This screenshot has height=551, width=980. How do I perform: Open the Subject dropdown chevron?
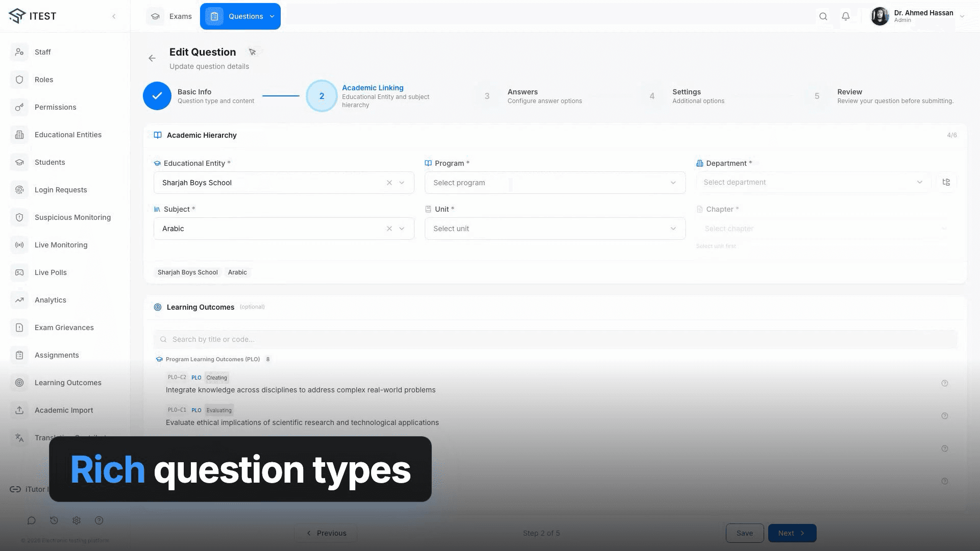[402, 229]
